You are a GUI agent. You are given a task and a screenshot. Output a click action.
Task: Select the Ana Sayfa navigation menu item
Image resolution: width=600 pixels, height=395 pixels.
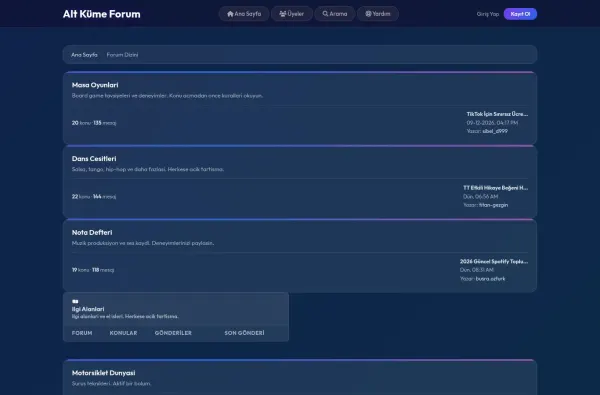[244, 14]
